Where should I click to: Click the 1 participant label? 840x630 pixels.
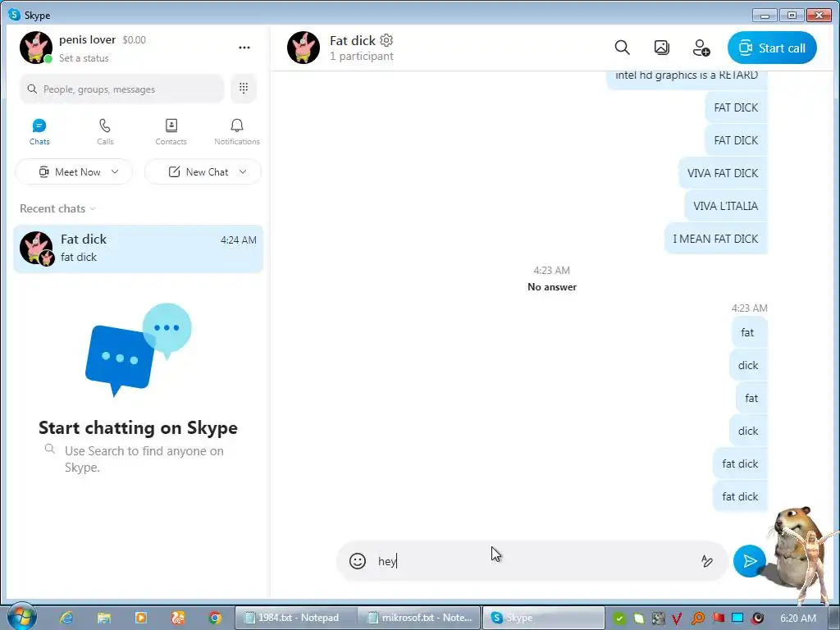[x=362, y=57]
